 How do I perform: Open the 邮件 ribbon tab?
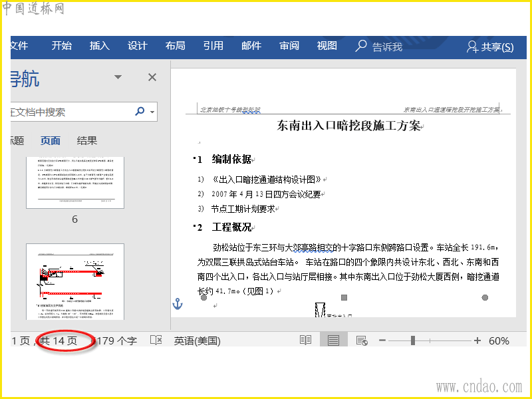251,45
